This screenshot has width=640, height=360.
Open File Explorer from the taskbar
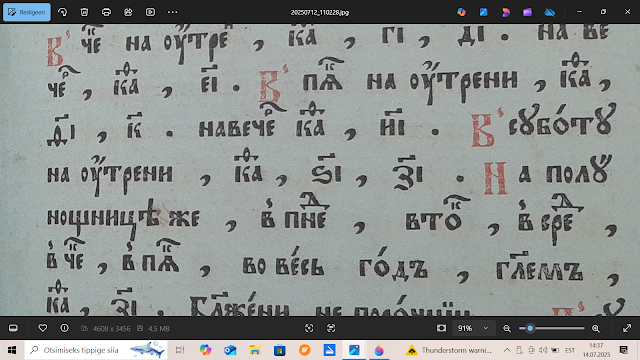pyautogui.click(x=255, y=350)
